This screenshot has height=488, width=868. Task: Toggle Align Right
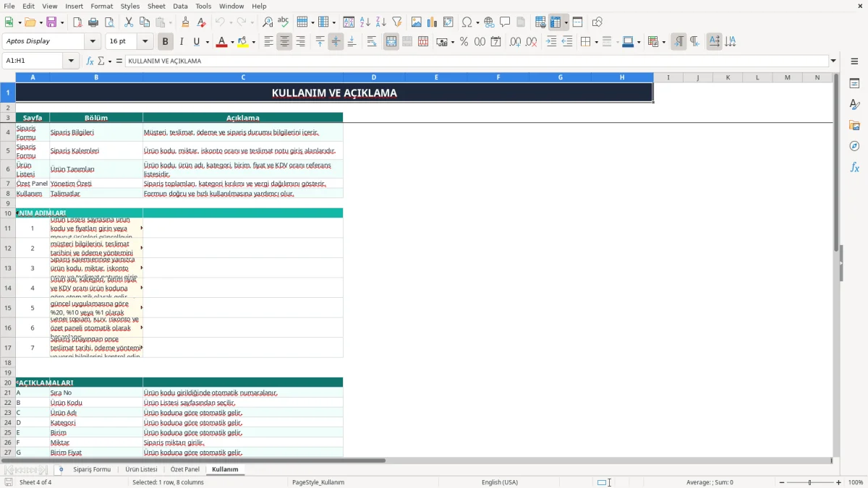tap(300, 42)
